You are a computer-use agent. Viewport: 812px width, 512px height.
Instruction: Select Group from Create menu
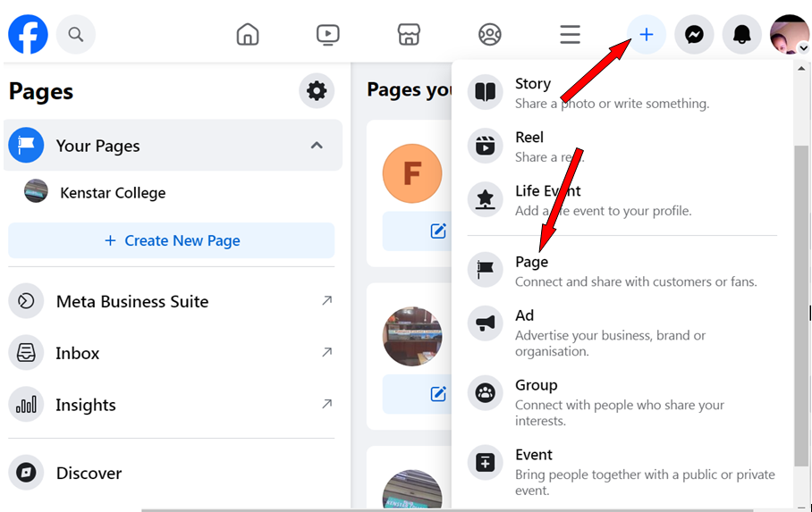click(x=622, y=402)
